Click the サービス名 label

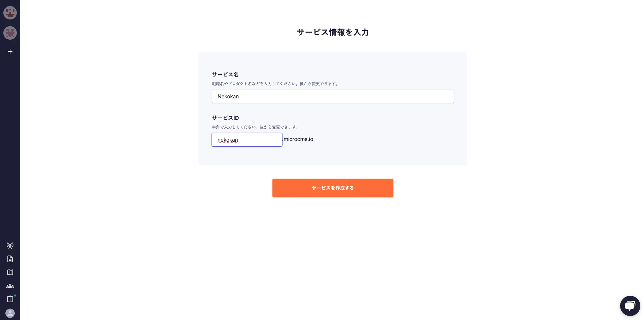pos(225,75)
